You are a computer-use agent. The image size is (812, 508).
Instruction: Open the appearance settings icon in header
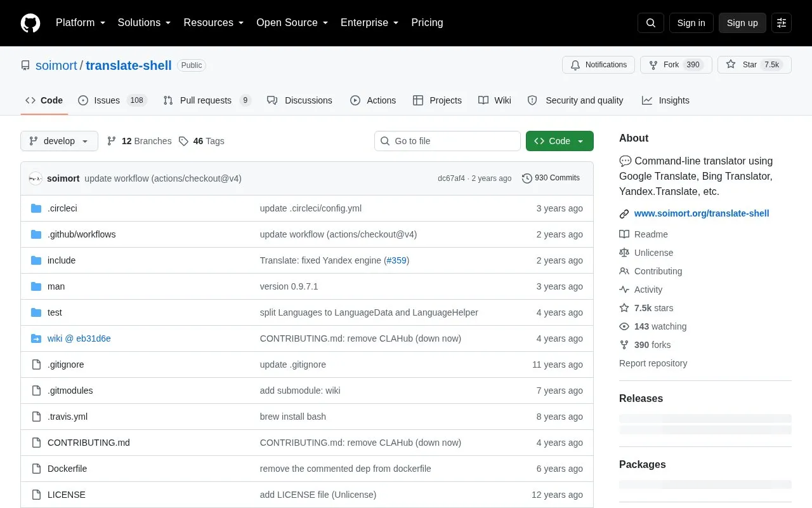(x=782, y=23)
